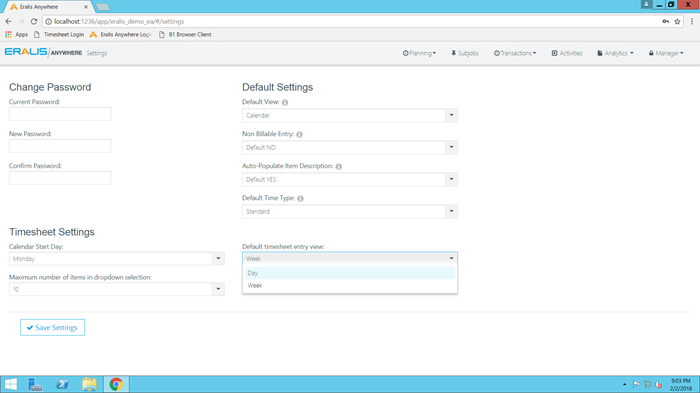Click the site information icon in address bar
Screen dimensions: 700x393
coord(49,21)
